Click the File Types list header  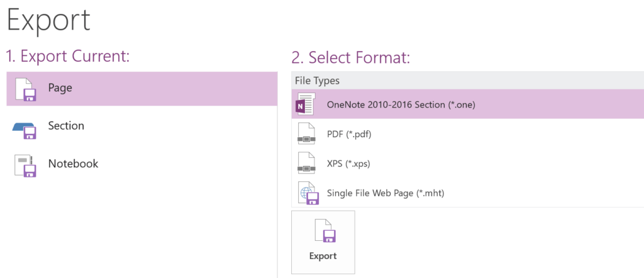[x=468, y=81]
